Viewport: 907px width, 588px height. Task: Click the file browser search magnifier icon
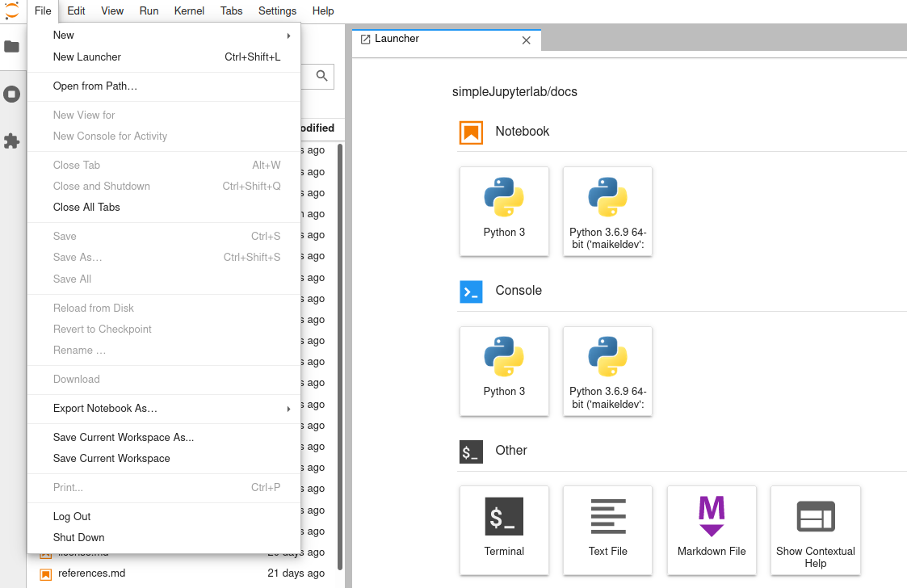tap(322, 76)
